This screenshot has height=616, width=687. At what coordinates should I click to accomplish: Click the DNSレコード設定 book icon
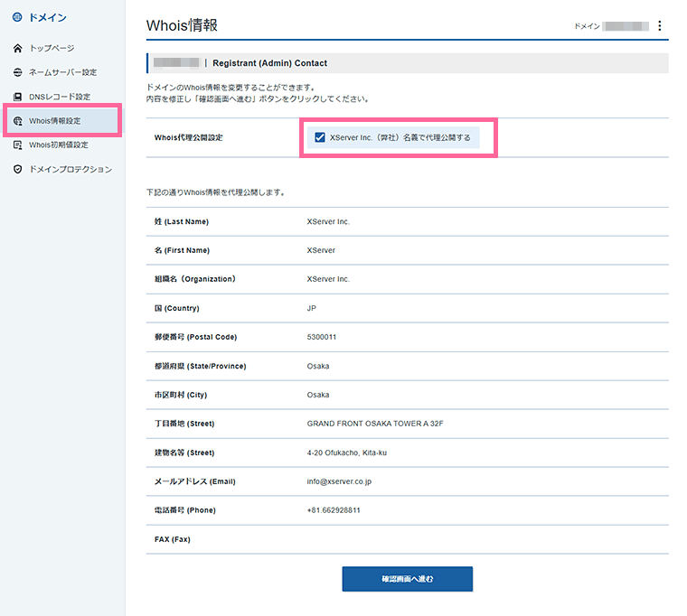point(17,97)
